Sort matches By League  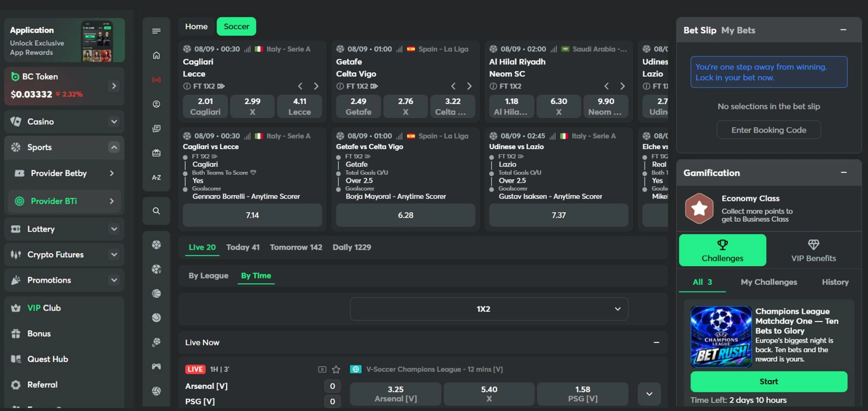(x=209, y=276)
